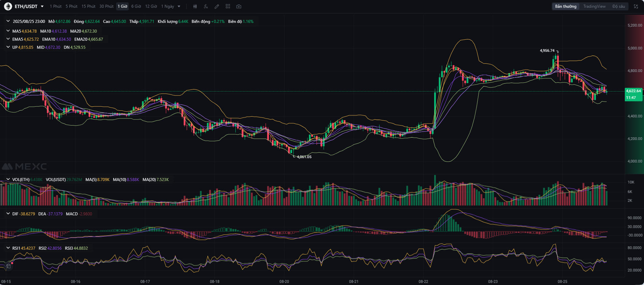Click the MA10 value 4,612.38

point(59,31)
